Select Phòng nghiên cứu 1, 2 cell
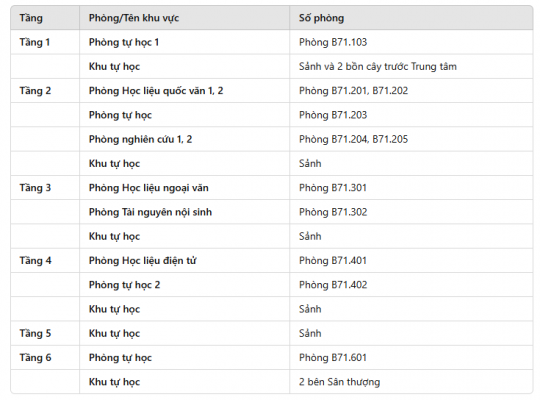This screenshot has width=540, height=400. tap(141, 139)
